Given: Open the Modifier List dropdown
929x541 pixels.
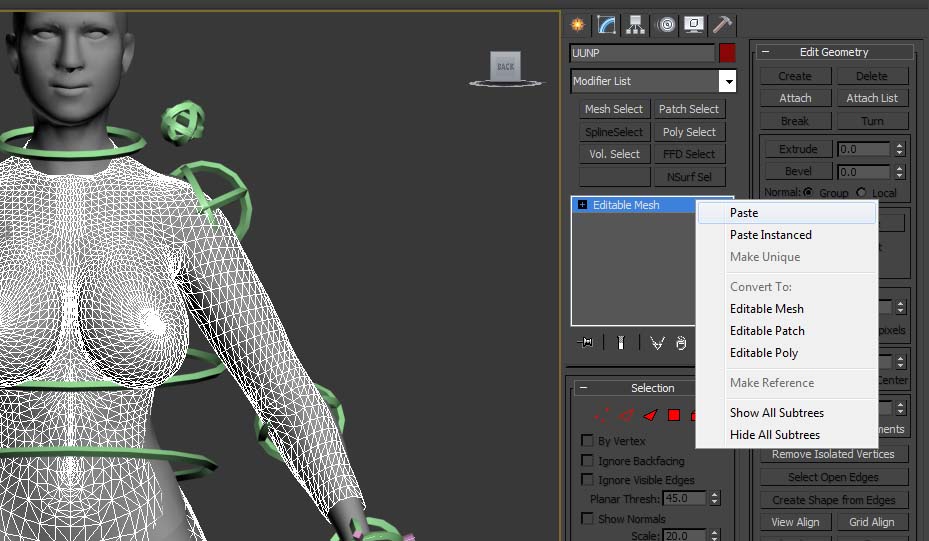Looking at the screenshot, I should click(728, 81).
